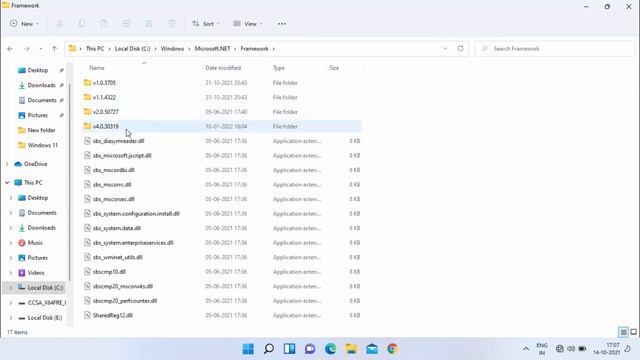Open the volume tray icon
This screenshot has height=360, width=640.
pos(571,349)
